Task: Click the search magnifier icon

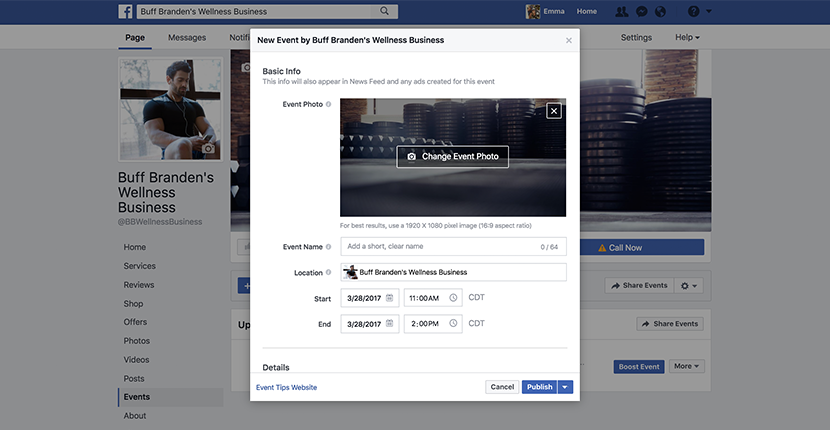Action: point(385,11)
